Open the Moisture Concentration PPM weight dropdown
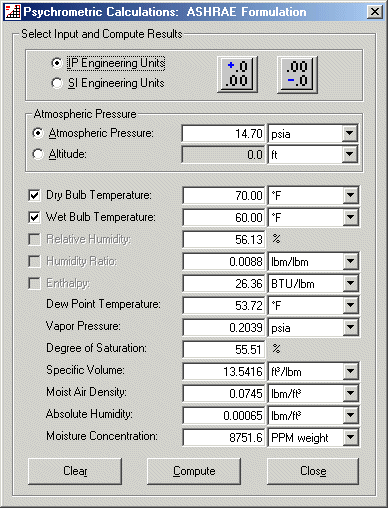The image size is (388, 508). click(350, 437)
